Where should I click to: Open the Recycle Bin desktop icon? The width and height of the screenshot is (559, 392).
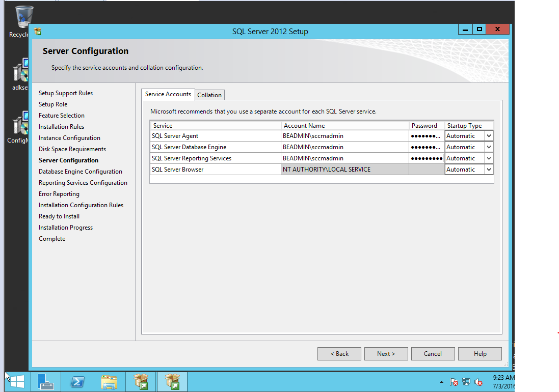(21, 21)
